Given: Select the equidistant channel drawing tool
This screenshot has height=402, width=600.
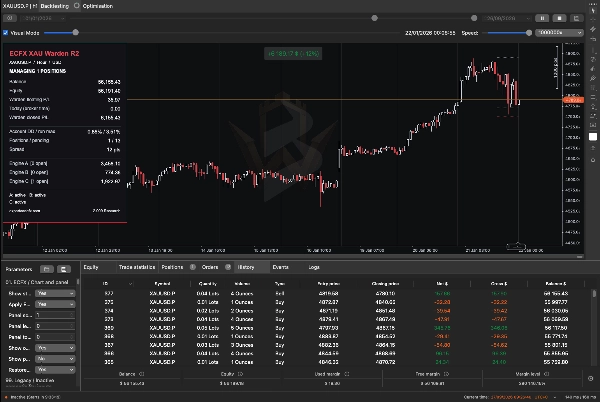Looking at the screenshot, I should coord(593,29).
